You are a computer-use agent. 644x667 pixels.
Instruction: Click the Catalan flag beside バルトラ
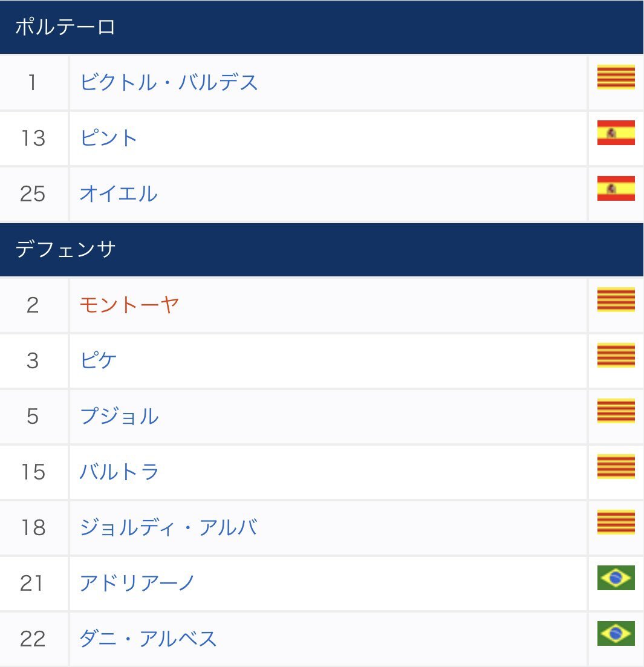tap(616, 467)
